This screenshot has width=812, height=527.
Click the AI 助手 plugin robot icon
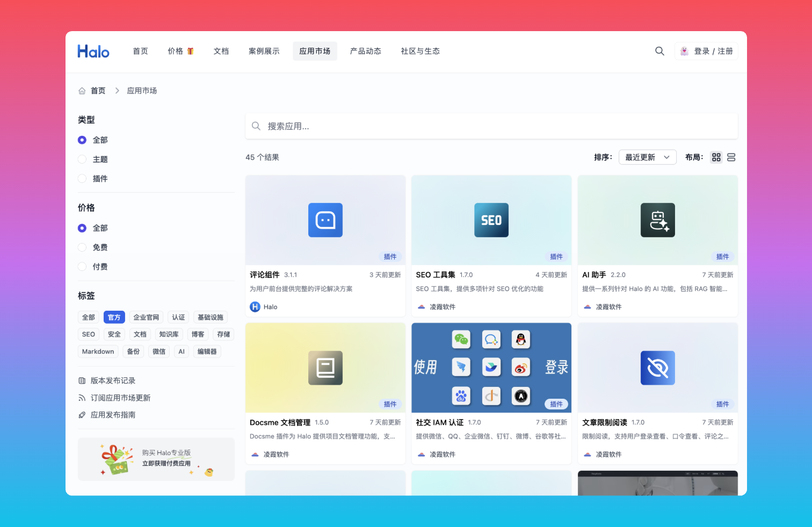coord(657,220)
